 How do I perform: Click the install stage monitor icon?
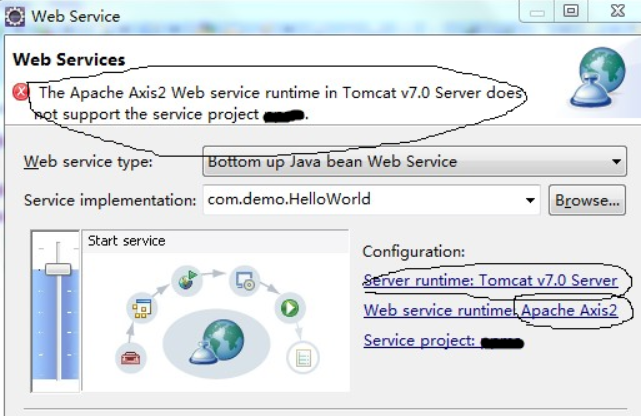click(245, 280)
